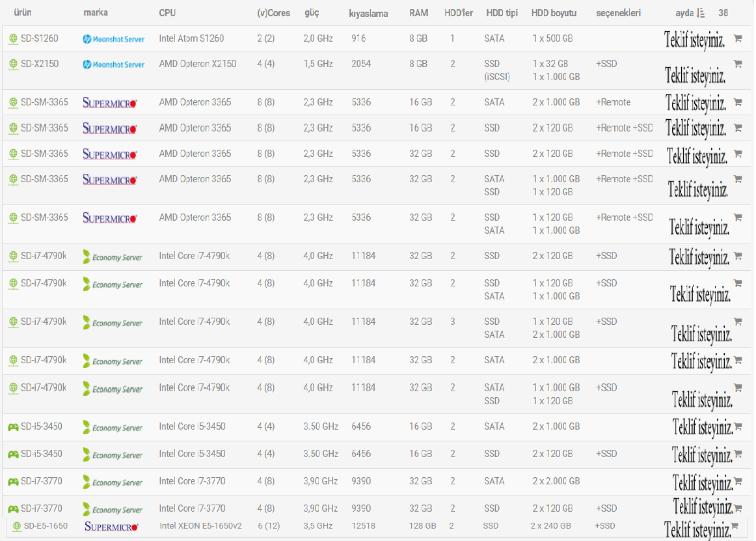This screenshot has width=756, height=541.
Task: Sort by the HDD tipi column header
Action: tap(502, 13)
